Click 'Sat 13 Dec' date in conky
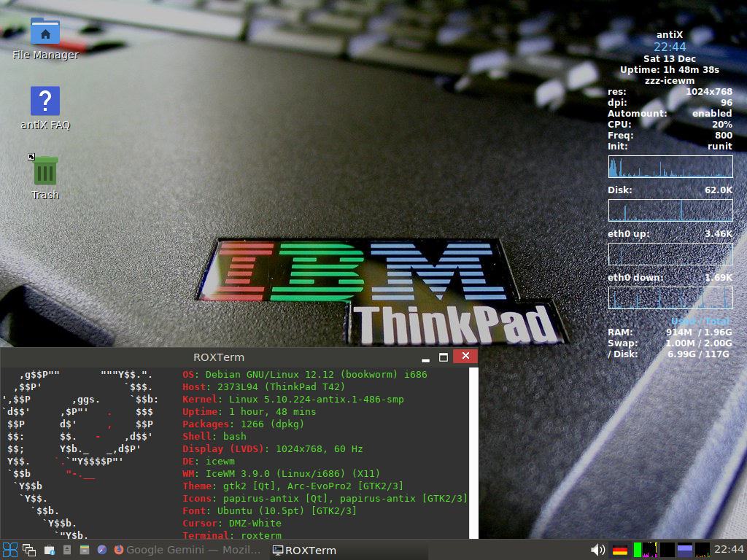 click(x=670, y=58)
